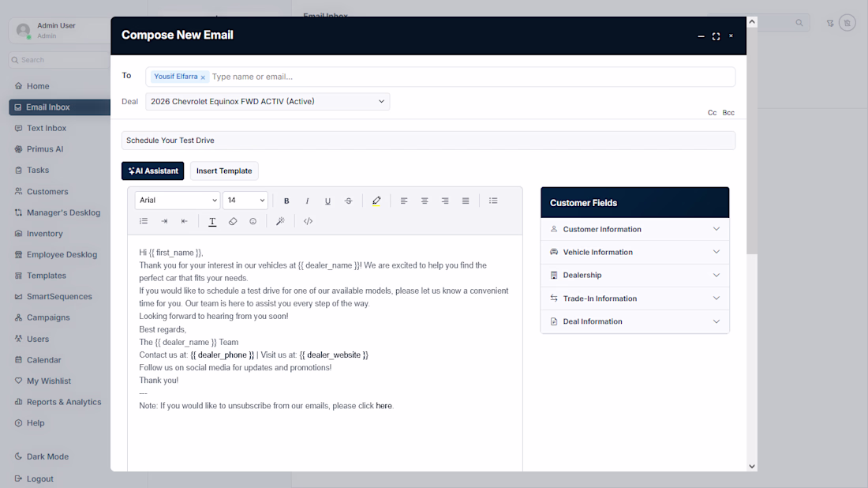Expand Trade-In Information fields

pos(635,298)
